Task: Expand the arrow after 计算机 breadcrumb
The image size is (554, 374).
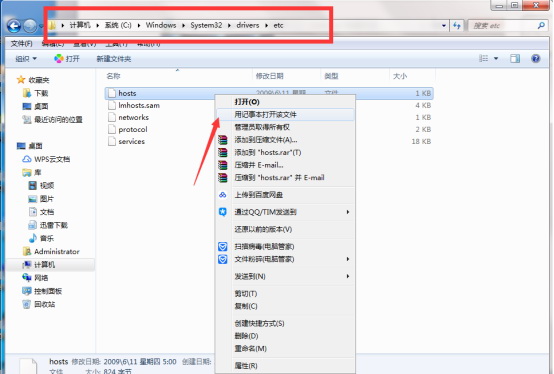Action: tap(98, 25)
